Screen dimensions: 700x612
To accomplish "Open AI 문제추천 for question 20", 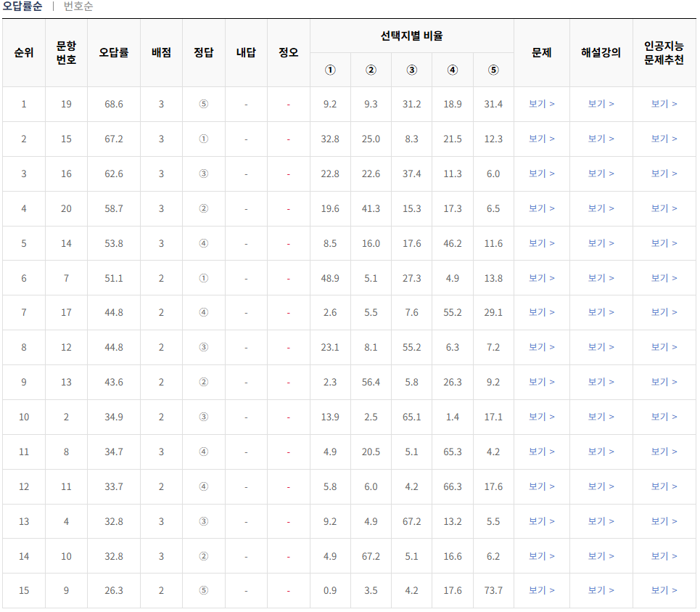I will (x=664, y=208).
